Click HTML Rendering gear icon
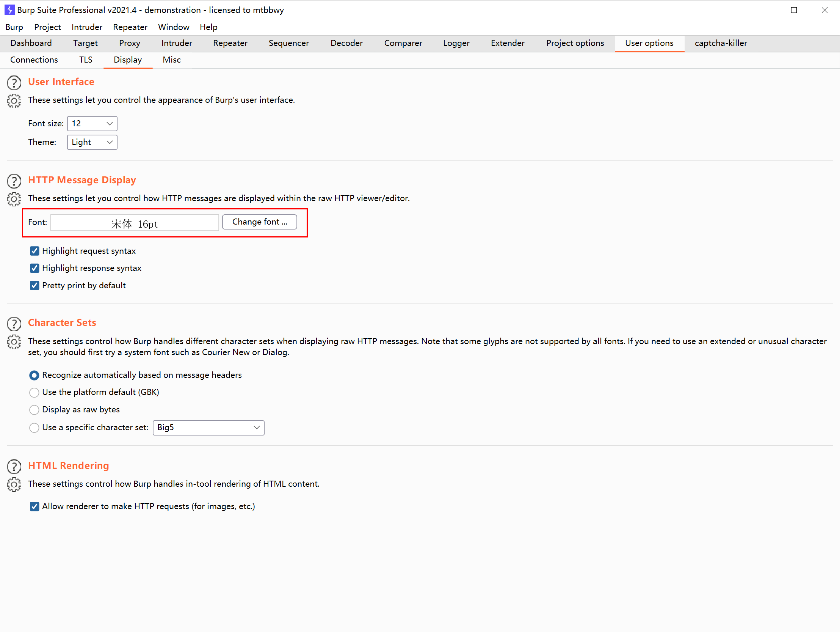 [14, 484]
